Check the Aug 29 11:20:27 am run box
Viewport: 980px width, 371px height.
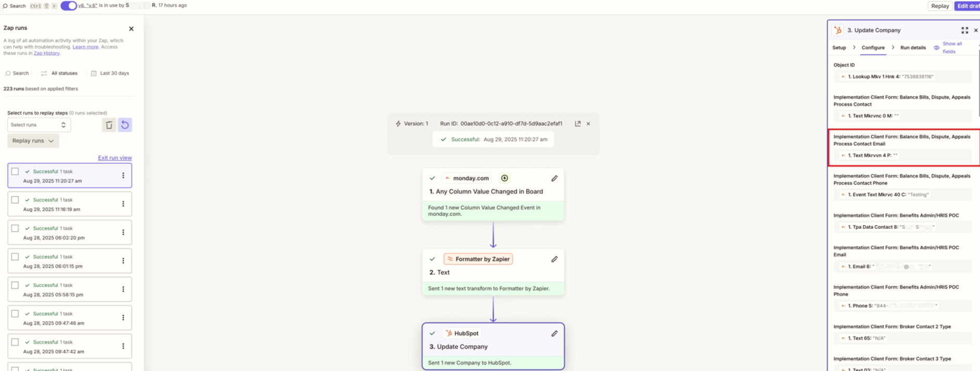[x=15, y=171]
